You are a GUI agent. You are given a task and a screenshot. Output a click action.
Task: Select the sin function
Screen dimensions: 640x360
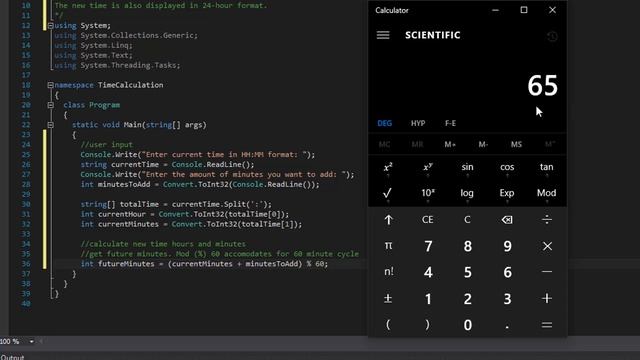pos(467,168)
